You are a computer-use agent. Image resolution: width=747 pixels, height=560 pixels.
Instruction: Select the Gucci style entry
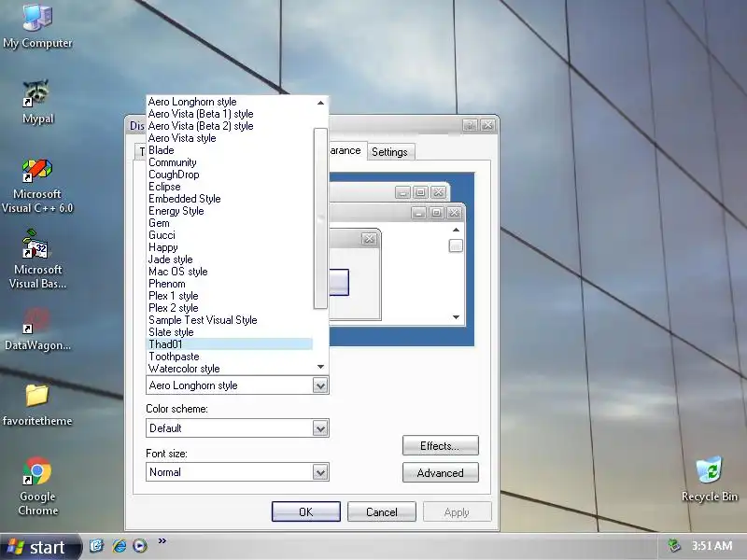229,235
